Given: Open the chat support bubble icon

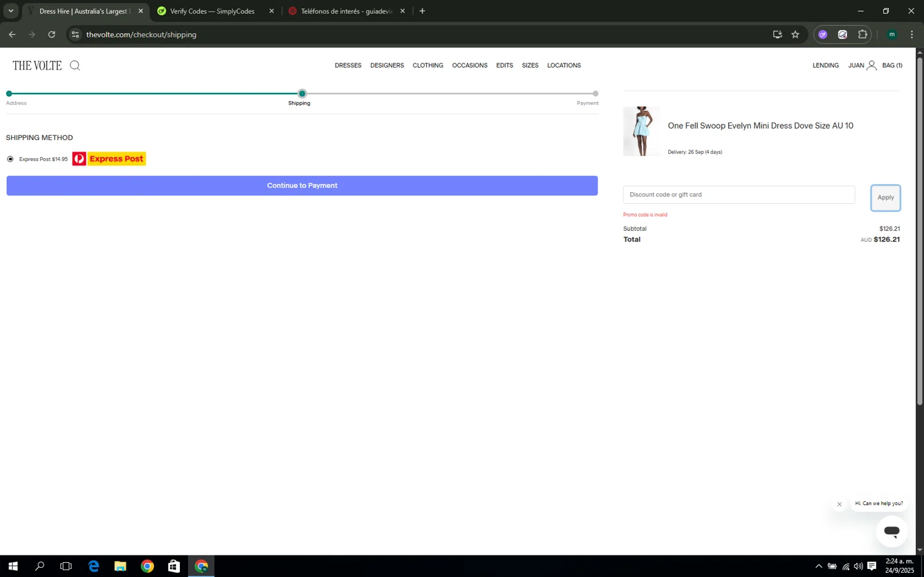Looking at the screenshot, I should [x=891, y=531].
